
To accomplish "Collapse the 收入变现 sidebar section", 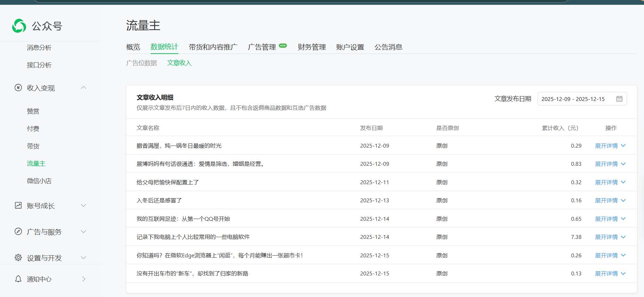I will (x=84, y=88).
